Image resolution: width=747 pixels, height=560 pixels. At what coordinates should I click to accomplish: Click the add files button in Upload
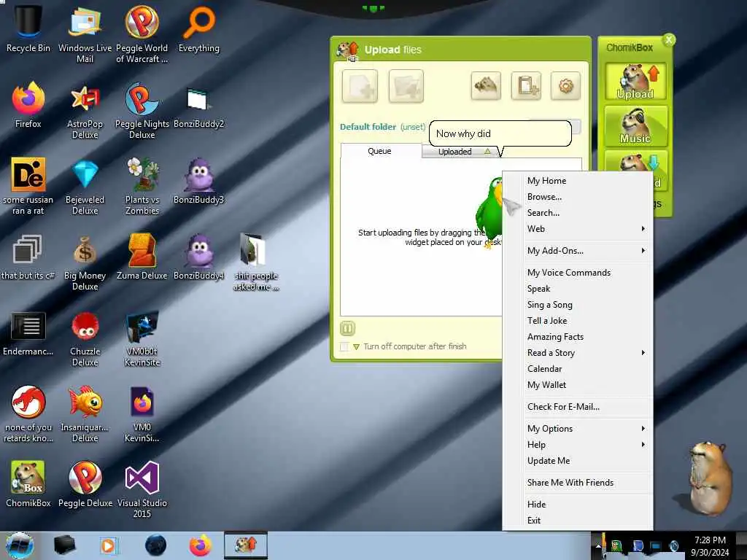[360, 86]
